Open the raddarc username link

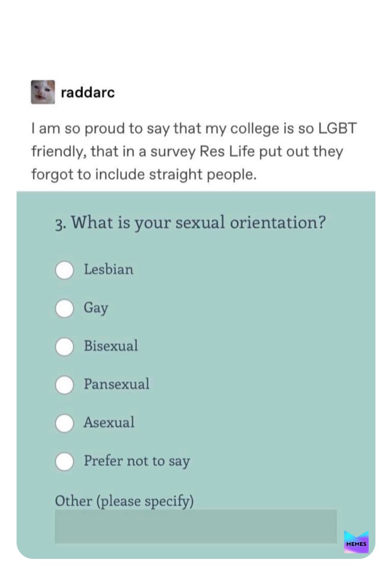pos(88,92)
